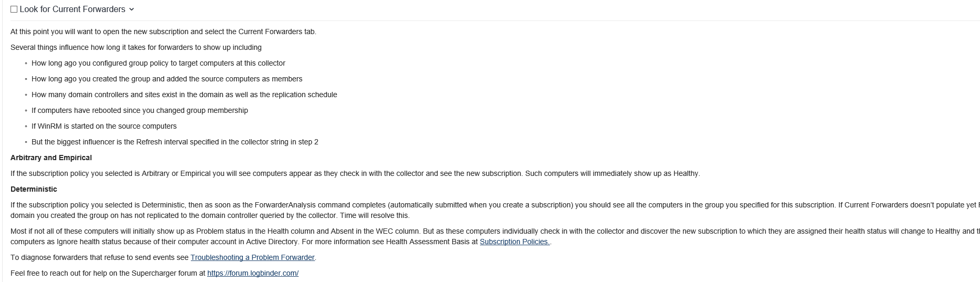Viewport: 980px width, 282px height.
Task: Click the paragraph about Problem status in Health column
Action: tap(495, 237)
